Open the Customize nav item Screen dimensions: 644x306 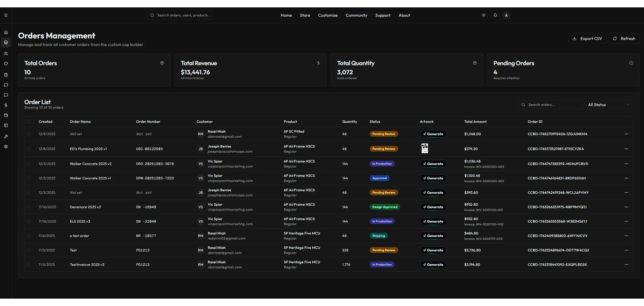pos(328,15)
